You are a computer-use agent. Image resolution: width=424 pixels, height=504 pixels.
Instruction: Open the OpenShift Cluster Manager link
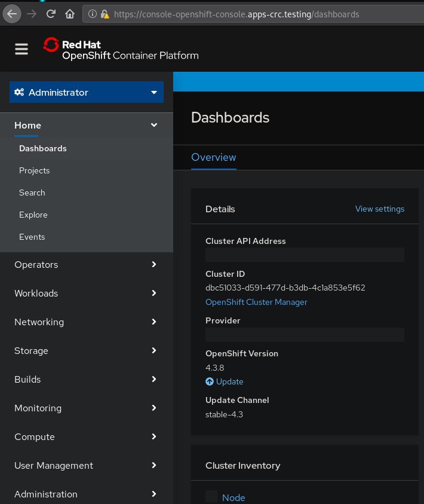[x=256, y=302]
